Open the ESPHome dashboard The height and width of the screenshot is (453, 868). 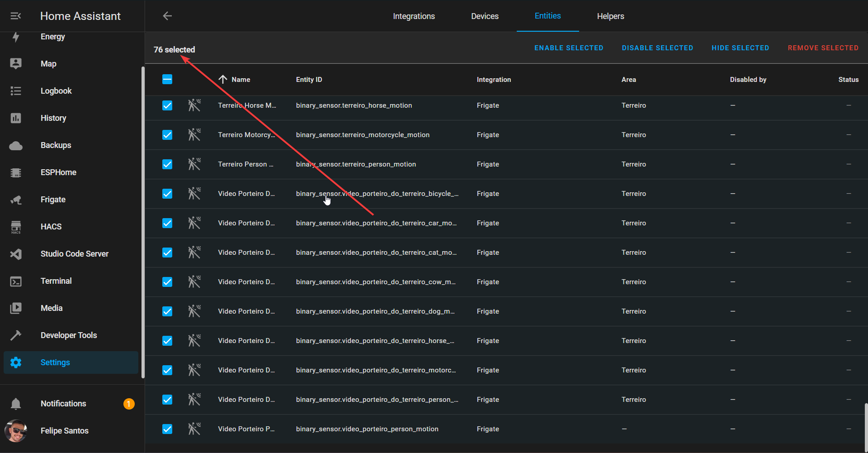(58, 172)
